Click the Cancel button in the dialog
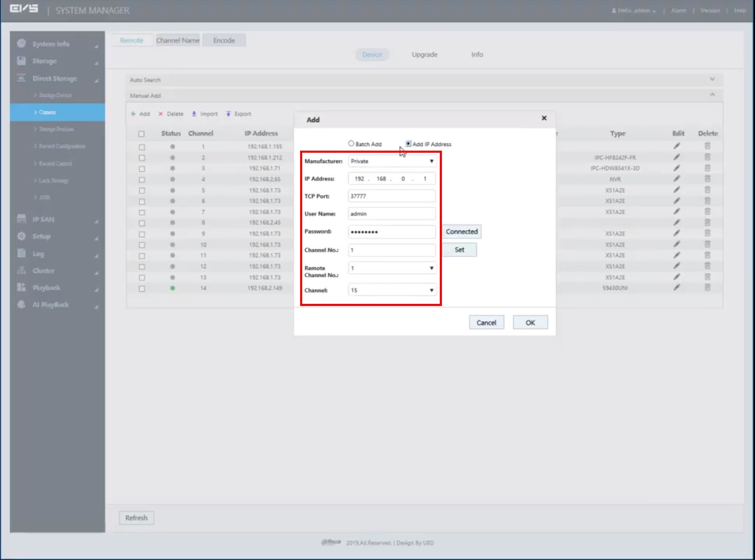This screenshot has width=755, height=560. tap(486, 323)
